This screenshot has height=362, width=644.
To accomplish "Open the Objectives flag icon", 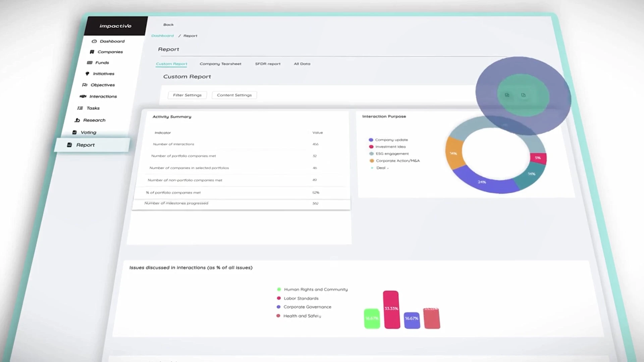I will [x=85, y=85].
